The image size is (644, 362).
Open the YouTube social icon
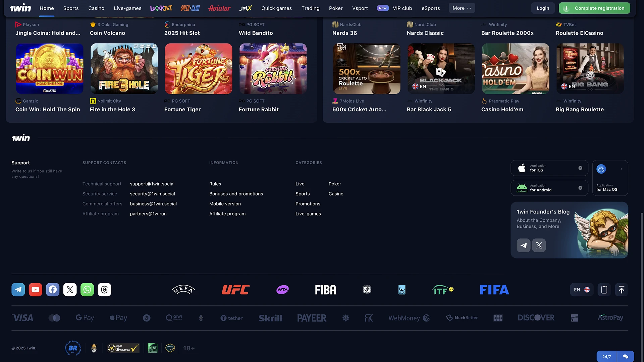(36, 290)
